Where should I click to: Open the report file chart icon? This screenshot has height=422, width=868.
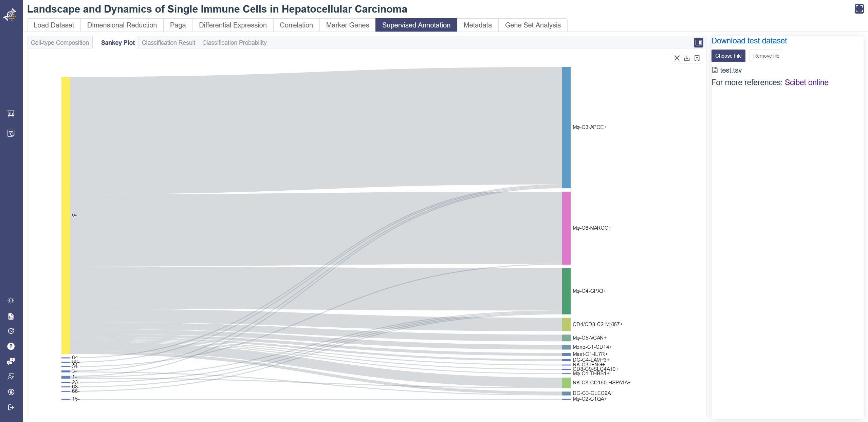tap(11, 316)
